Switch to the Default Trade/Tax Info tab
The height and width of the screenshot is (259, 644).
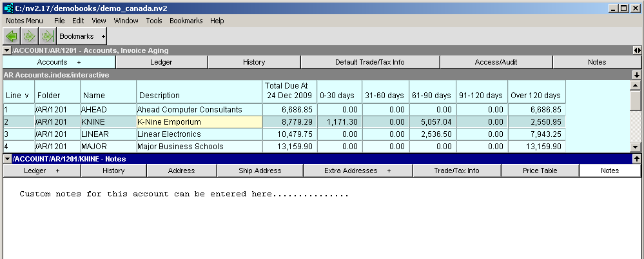pos(369,62)
